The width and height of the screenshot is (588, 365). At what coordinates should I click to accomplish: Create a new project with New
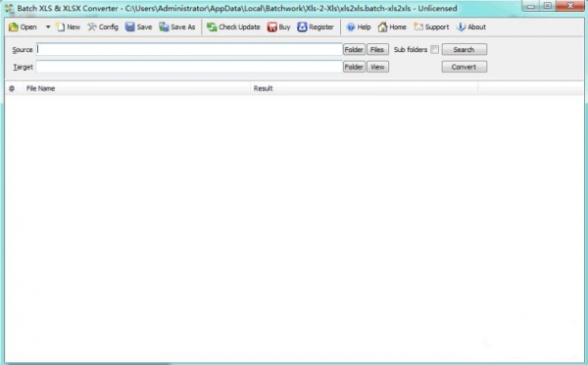pos(69,27)
